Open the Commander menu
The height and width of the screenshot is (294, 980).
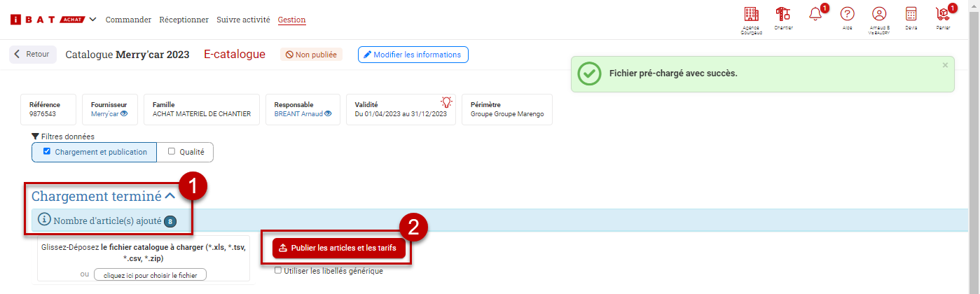(128, 20)
